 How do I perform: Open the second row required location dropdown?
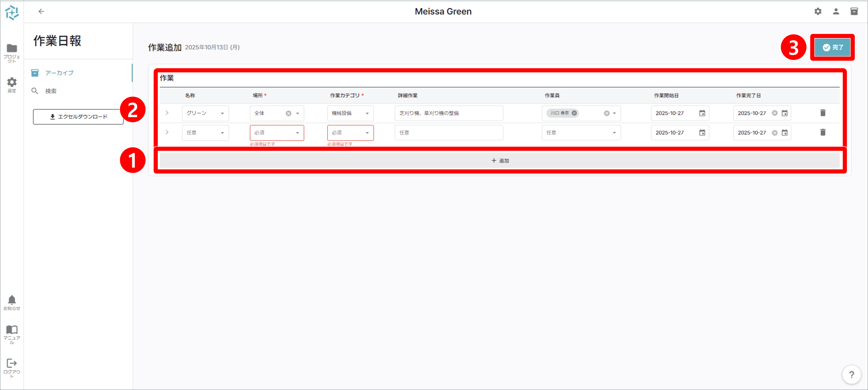tap(277, 133)
